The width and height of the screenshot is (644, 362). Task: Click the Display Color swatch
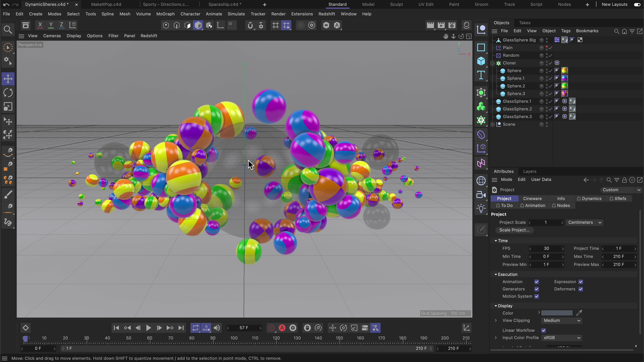(557, 313)
